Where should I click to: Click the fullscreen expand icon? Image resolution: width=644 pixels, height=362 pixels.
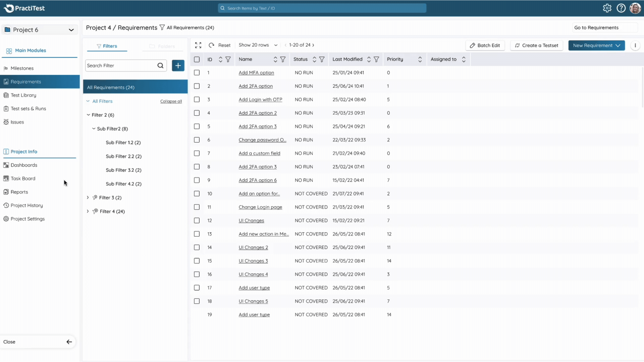[x=198, y=45]
